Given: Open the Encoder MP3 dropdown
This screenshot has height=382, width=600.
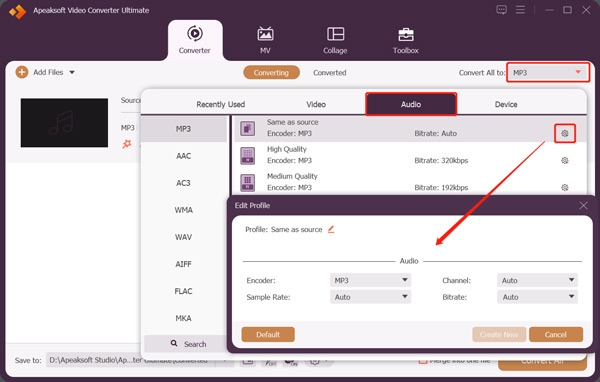Looking at the screenshot, I should 370,280.
